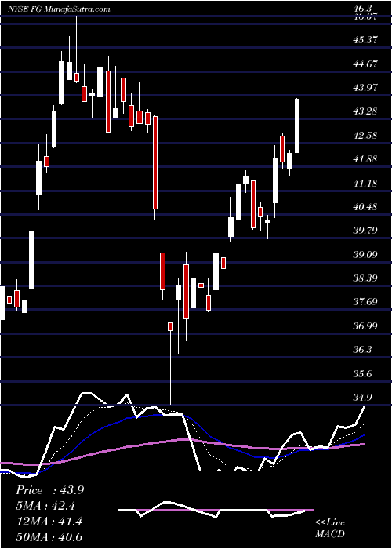Click the 12MA : 41.4 readout
Viewport: 392px width, 549px height.
tap(49, 522)
